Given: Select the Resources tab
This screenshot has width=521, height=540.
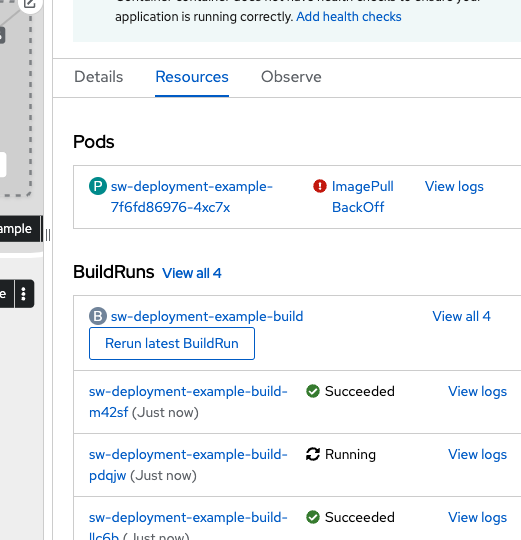Looking at the screenshot, I should point(192,77).
